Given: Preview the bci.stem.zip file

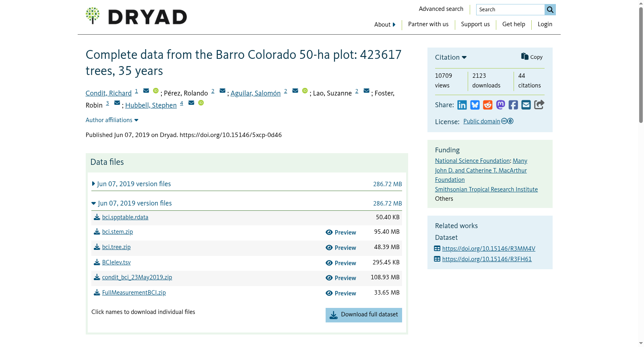Looking at the screenshot, I should [341, 233].
